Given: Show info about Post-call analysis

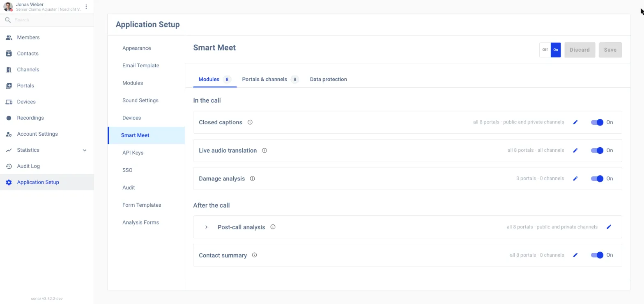Looking at the screenshot, I should [273, 227].
